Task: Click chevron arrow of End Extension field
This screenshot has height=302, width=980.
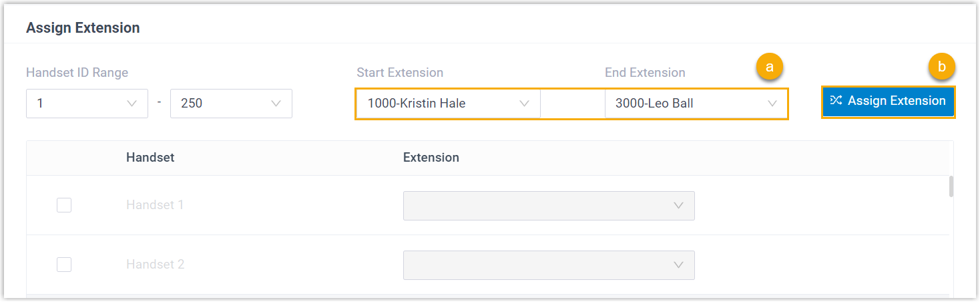Action: point(772,104)
